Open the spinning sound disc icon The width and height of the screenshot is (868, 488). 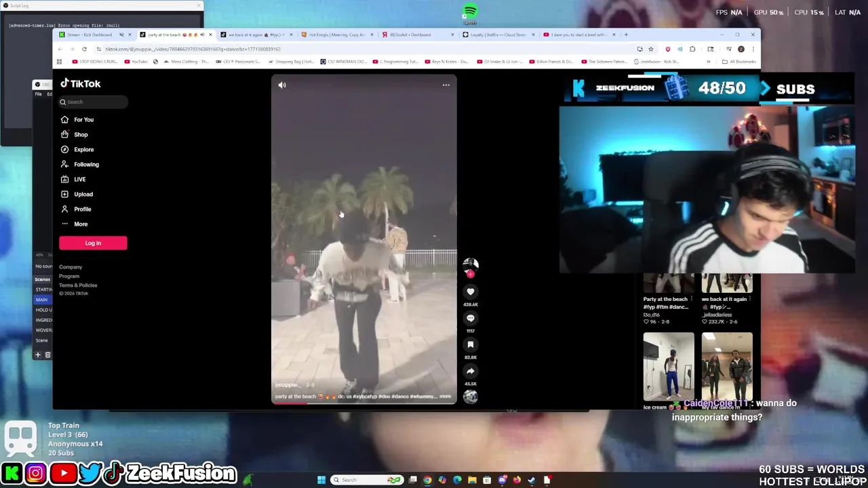coord(470,397)
